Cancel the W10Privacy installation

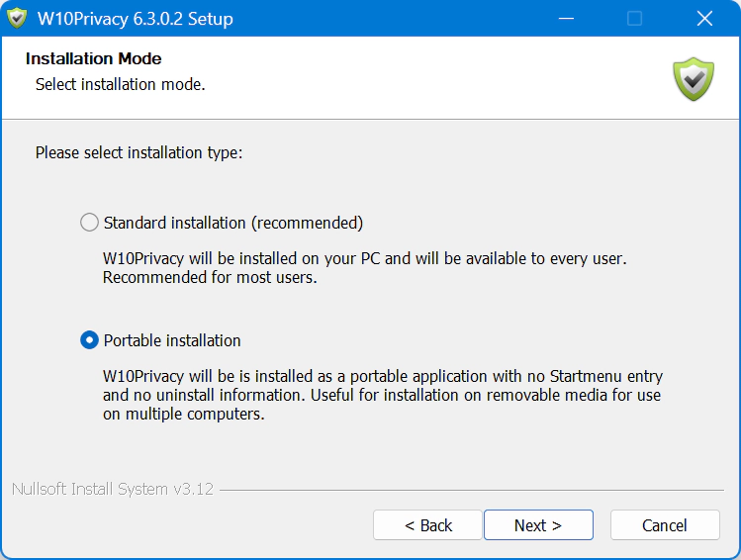click(665, 525)
